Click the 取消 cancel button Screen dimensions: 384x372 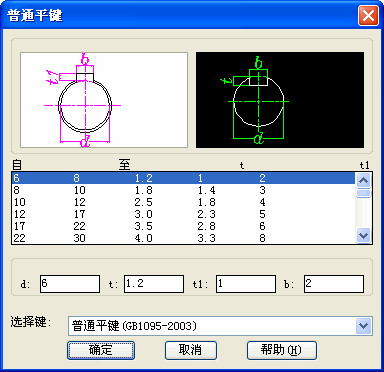pyautogui.click(x=191, y=350)
